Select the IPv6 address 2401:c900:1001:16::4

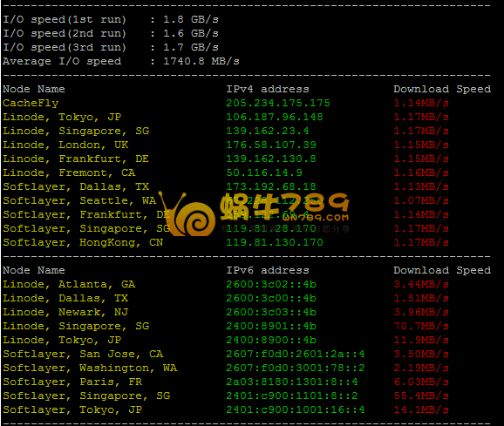click(296, 410)
